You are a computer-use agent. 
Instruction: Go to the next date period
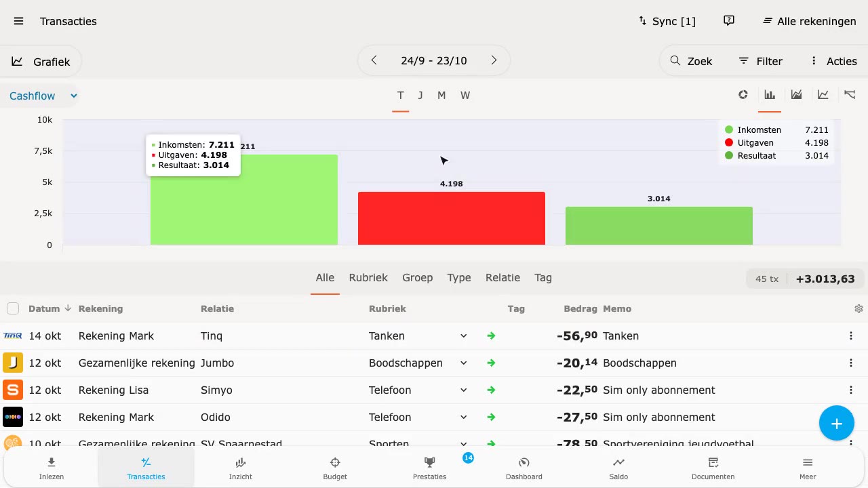[494, 60]
